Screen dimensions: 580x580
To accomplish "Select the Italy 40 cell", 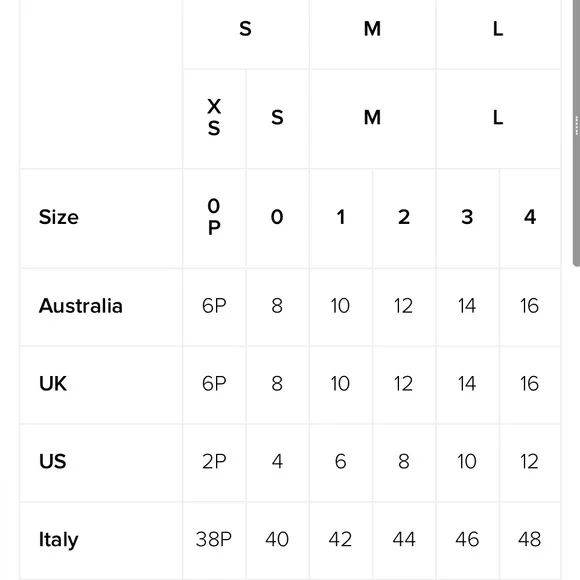I will click(277, 540).
